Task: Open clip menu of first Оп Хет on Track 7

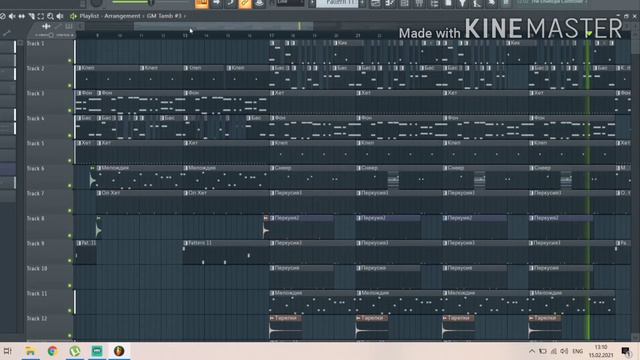Action: (x=99, y=193)
